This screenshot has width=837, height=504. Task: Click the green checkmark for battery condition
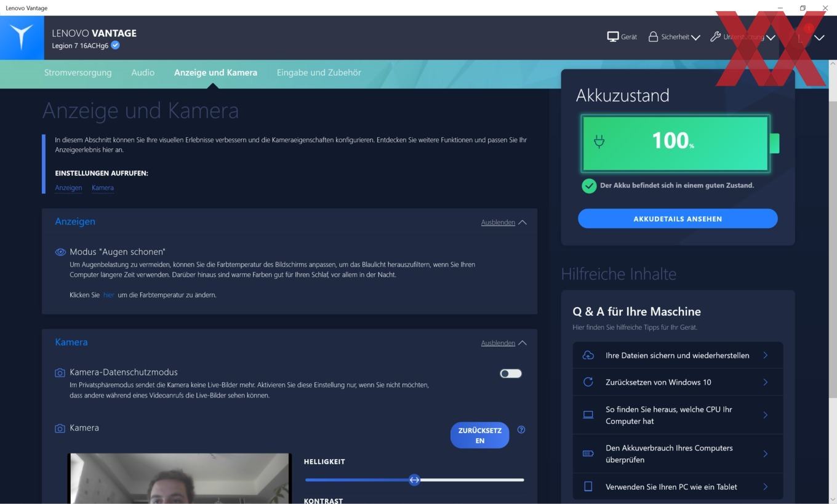[x=589, y=186]
